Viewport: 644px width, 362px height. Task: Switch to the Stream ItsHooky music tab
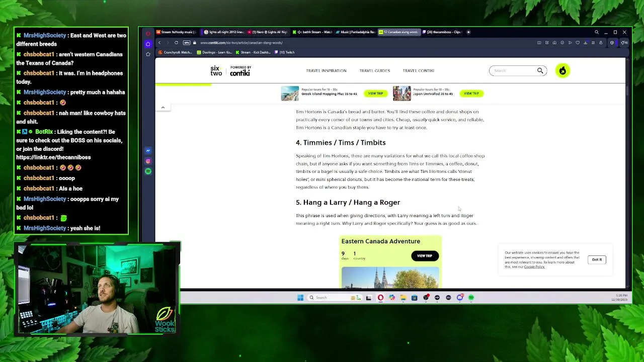pos(176,32)
